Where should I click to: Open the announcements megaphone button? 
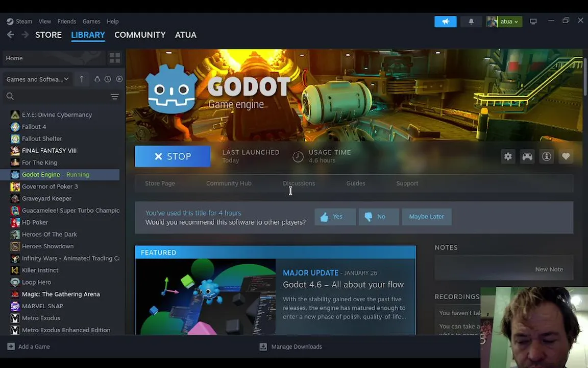click(446, 21)
